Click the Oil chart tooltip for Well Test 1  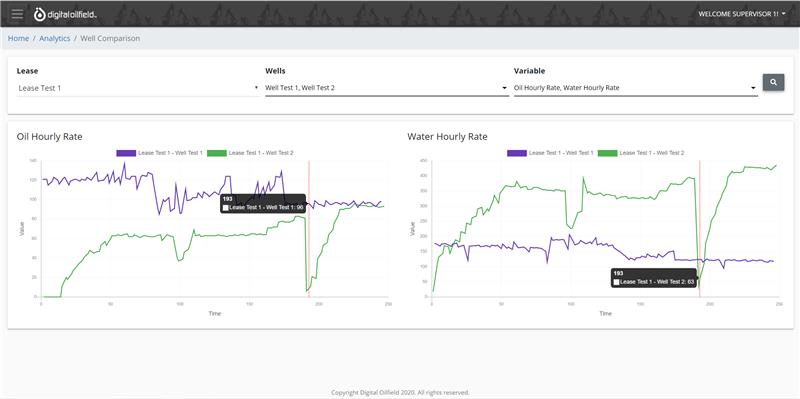click(x=263, y=203)
